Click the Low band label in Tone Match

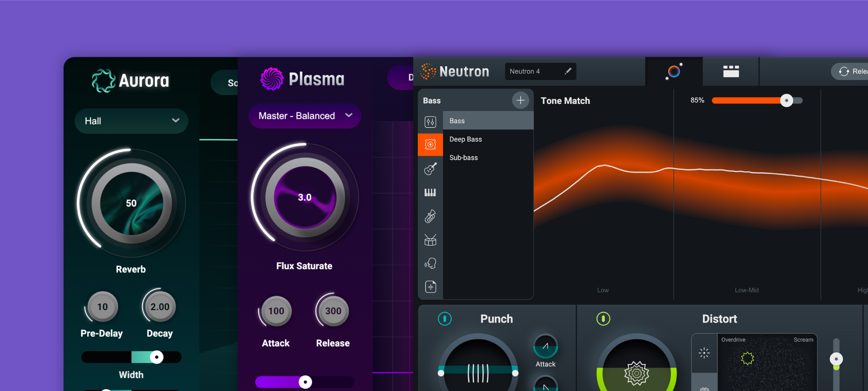[x=603, y=290]
